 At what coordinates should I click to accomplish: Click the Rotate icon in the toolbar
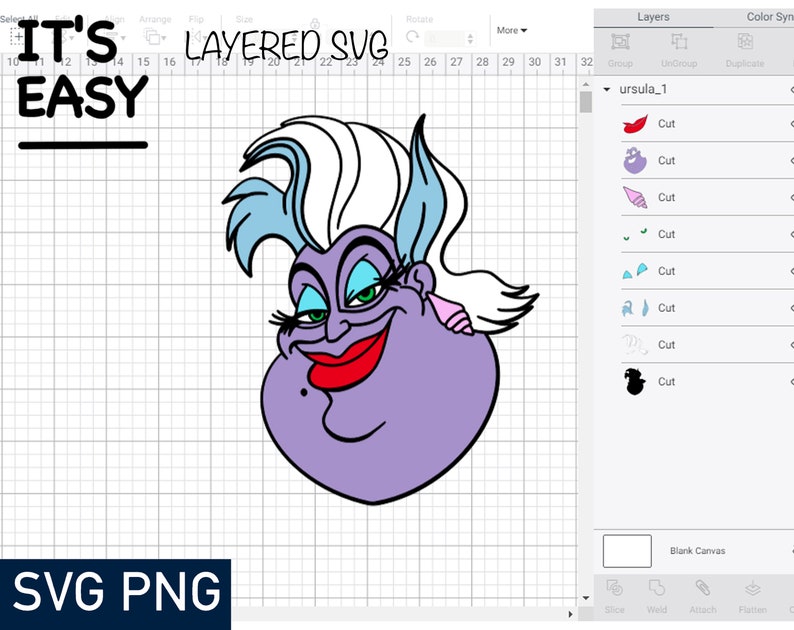pos(413,37)
